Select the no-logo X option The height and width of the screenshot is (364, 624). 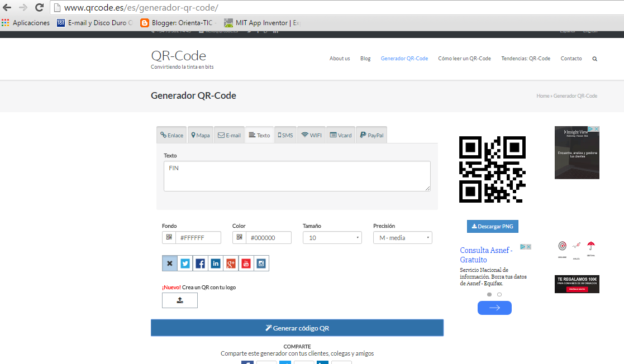(169, 264)
